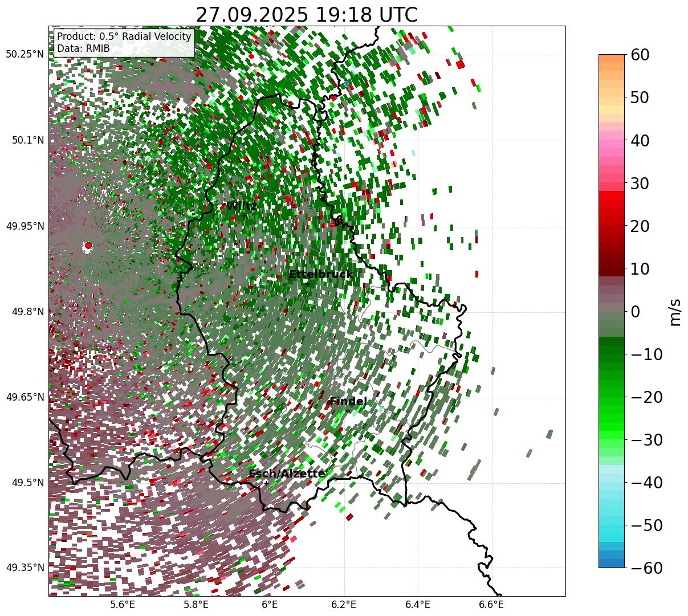Click the 49.65°N latitude tick label
Viewport: 688px width, 616px height.
tap(25, 397)
